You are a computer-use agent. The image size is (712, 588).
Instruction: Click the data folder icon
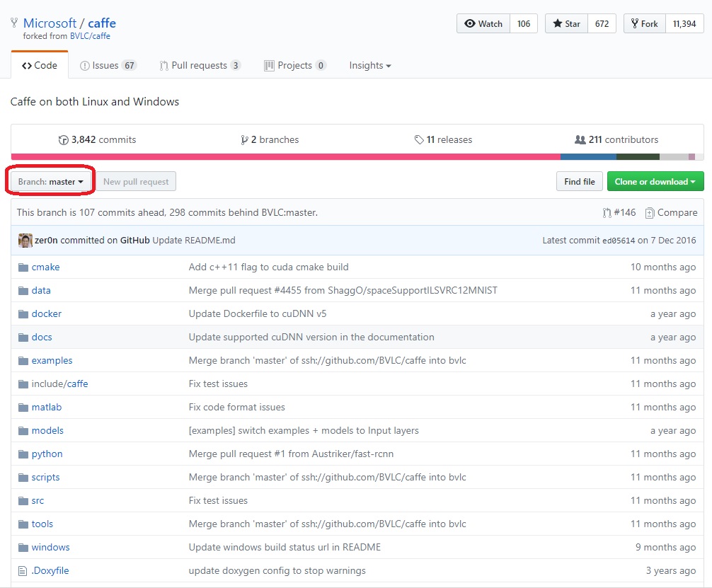[x=23, y=291]
